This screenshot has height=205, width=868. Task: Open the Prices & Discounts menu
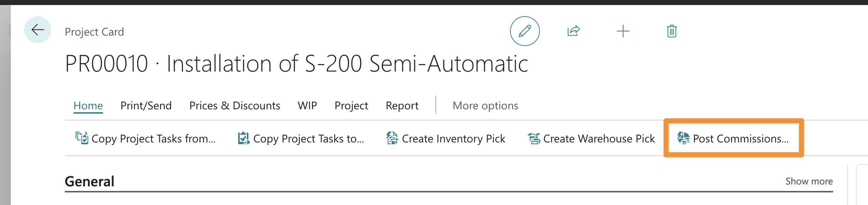click(x=235, y=106)
